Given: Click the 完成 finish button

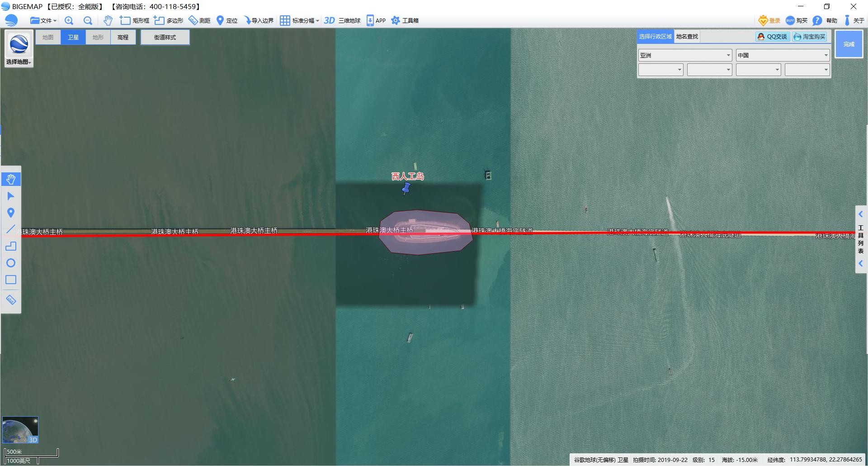Looking at the screenshot, I should pyautogui.click(x=849, y=44).
